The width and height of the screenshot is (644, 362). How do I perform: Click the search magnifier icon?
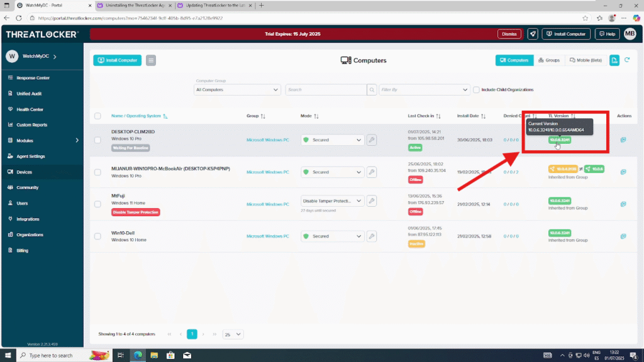372,89
